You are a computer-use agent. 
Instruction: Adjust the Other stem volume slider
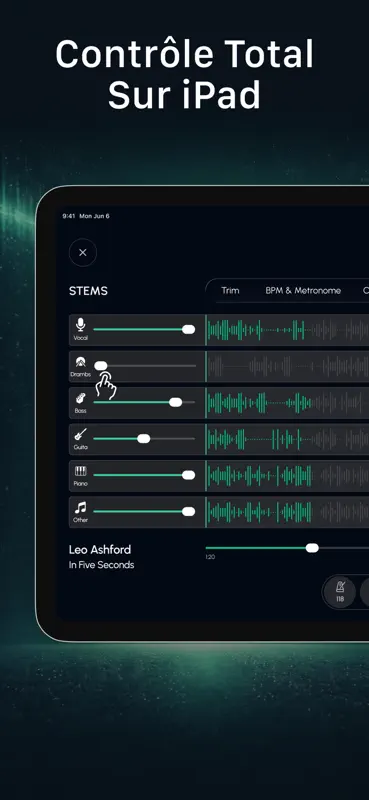click(x=144, y=512)
